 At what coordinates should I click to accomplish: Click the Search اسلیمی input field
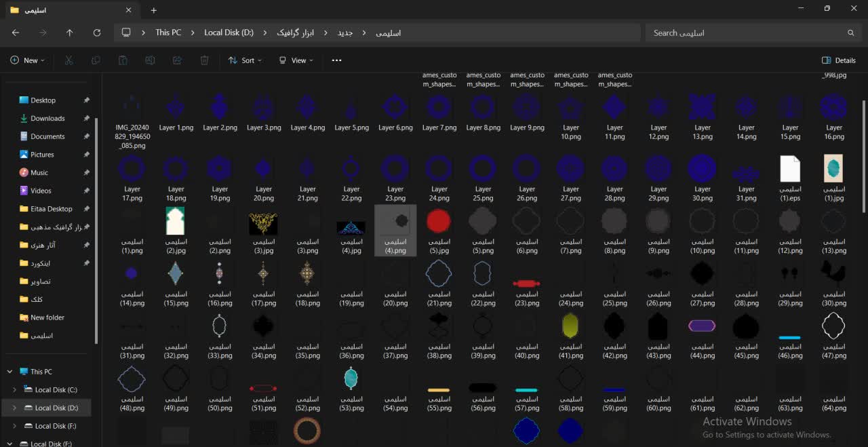[x=746, y=33]
